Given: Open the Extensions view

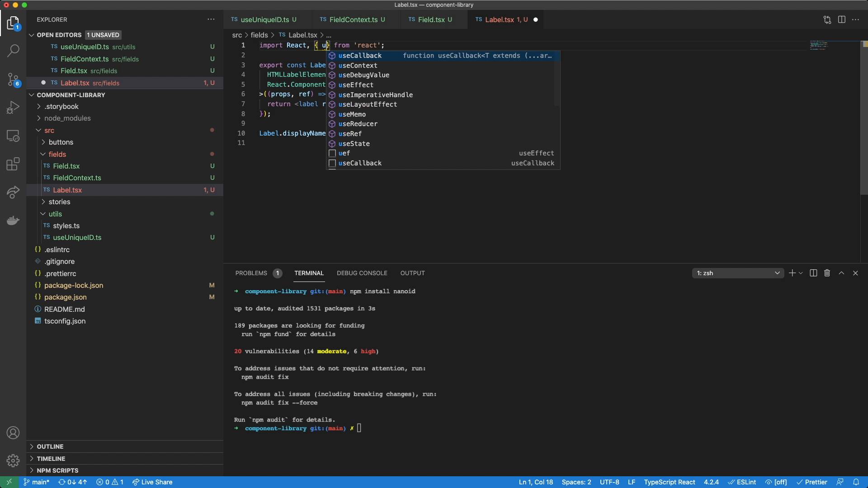Looking at the screenshot, I should pos(13,164).
